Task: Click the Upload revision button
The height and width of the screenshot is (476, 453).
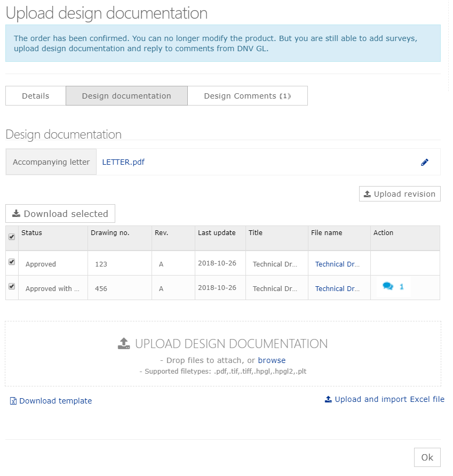Action: (400, 193)
